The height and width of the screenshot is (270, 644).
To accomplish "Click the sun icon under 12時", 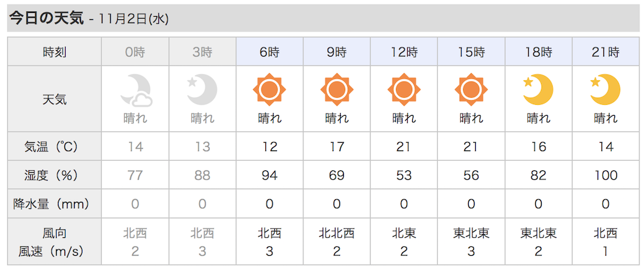I will coord(404,89).
